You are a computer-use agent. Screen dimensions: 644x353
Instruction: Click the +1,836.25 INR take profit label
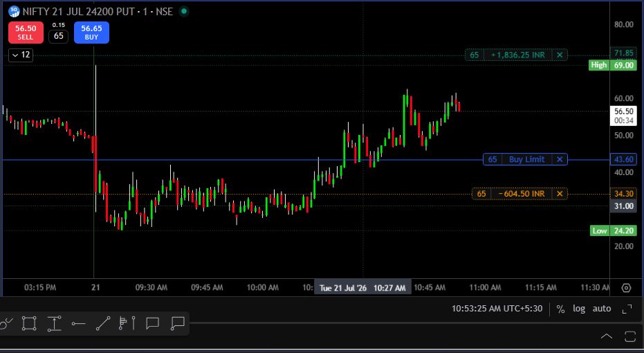click(517, 55)
